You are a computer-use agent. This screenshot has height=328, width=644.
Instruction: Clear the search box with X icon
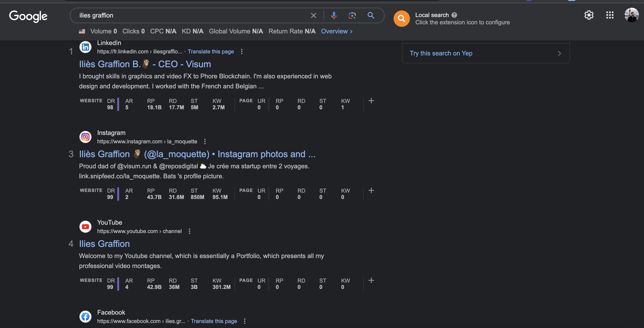pos(313,15)
